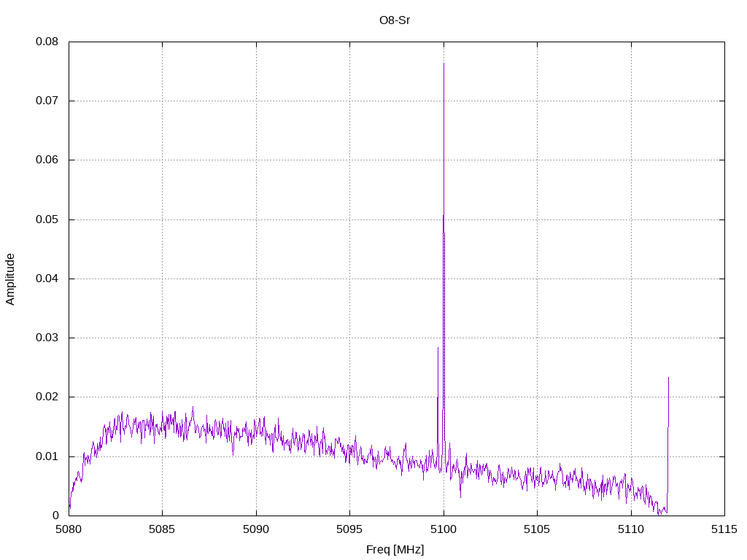Click the x-axis tick label 5090
The width and height of the screenshot is (747, 560).
coord(256,529)
